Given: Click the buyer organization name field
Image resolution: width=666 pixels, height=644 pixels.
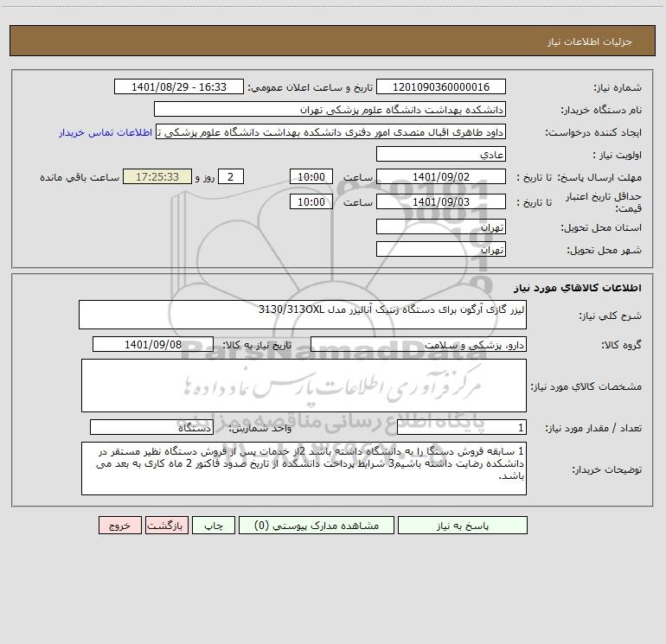Looking at the screenshot, I should point(330,109).
